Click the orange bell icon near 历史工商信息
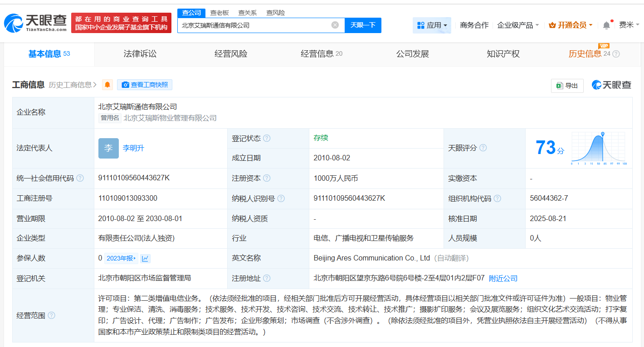Viewport: 644px width, 347px height. click(x=107, y=84)
